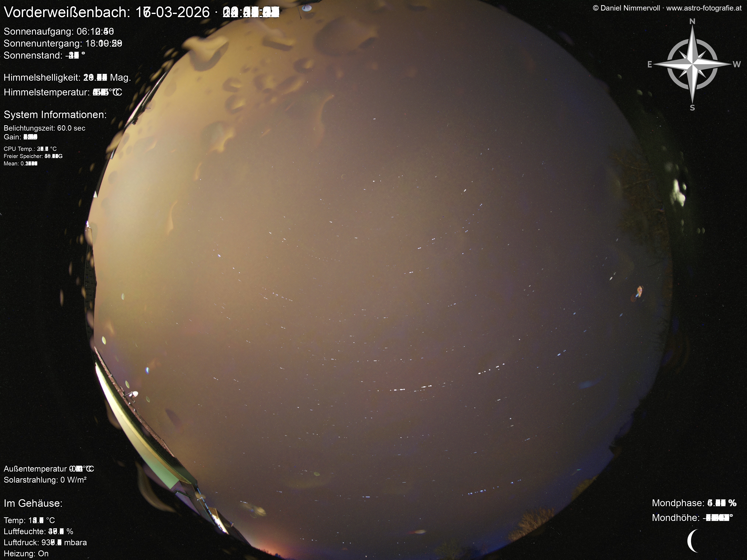Click the Belichtungszeit 60.0 sec text
Screen dimensions: 747x560
pos(44,128)
